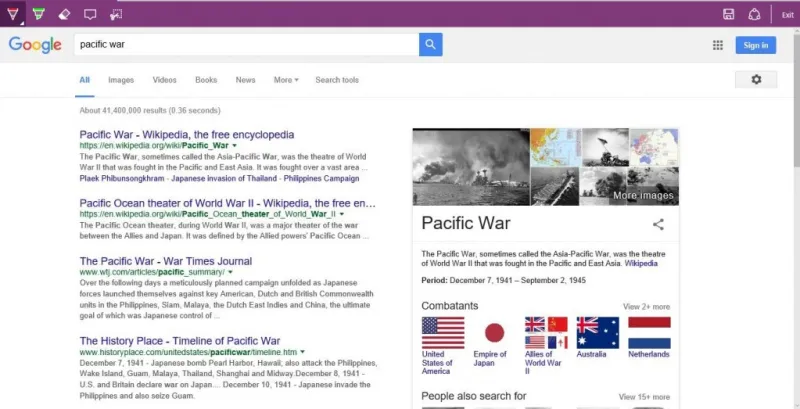Choose the Eraser tool
This screenshot has width=800, height=409.
click(64, 14)
